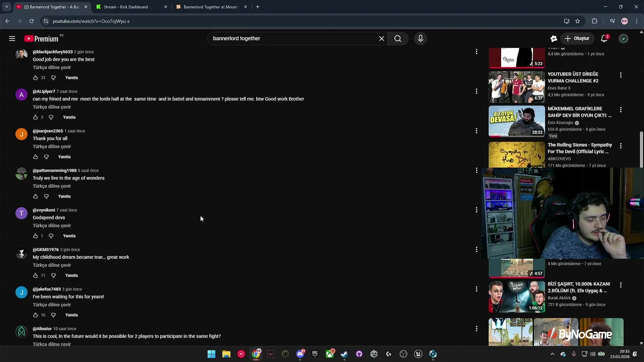The width and height of the screenshot is (644, 362).
Task: Click the YouTube page vertical scrollbar
Action: coord(641,149)
